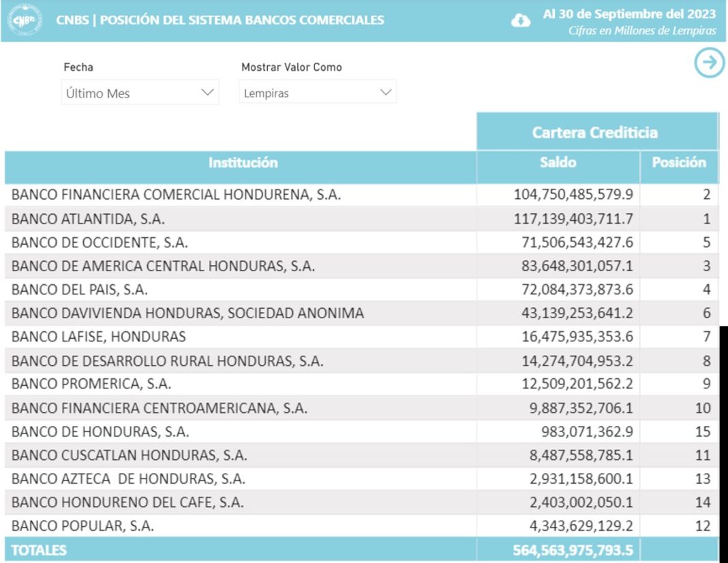Expand the Mostrar Valor Como dropdown
The width and height of the screenshot is (728, 563).
coord(317,93)
